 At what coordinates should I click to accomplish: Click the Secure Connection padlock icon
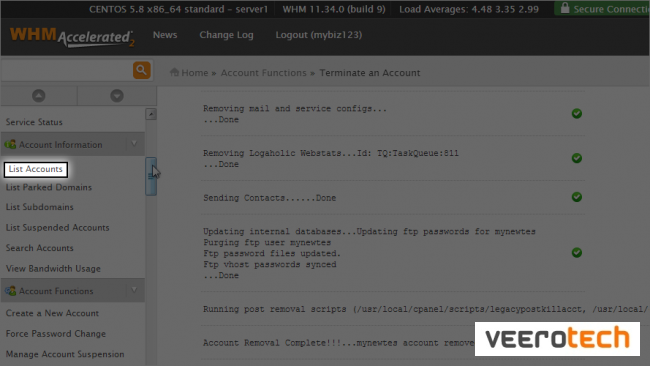coord(565,8)
